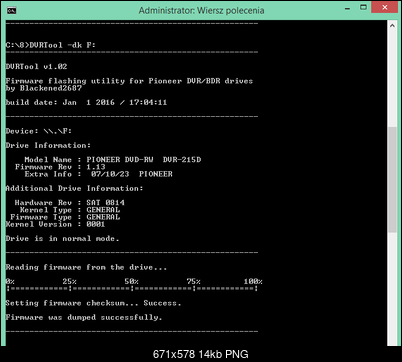402x362 pixels.
Task: Close the Wiersz polecenia window
Action: tap(384, 7)
